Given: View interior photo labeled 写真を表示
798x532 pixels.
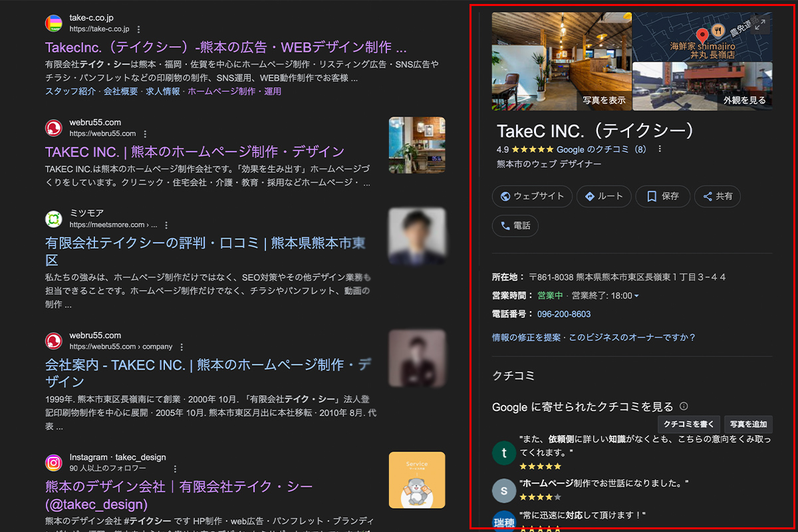Looking at the screenshot, I should (561, 61).
